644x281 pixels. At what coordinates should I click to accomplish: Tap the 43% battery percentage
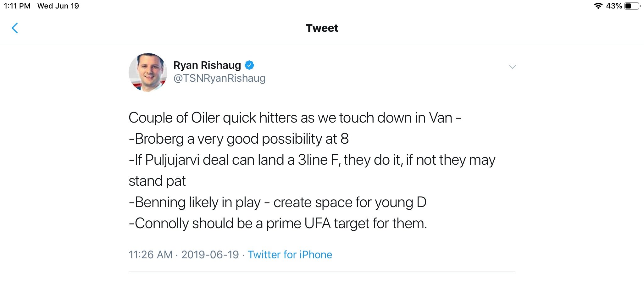[x=614, y=6]
